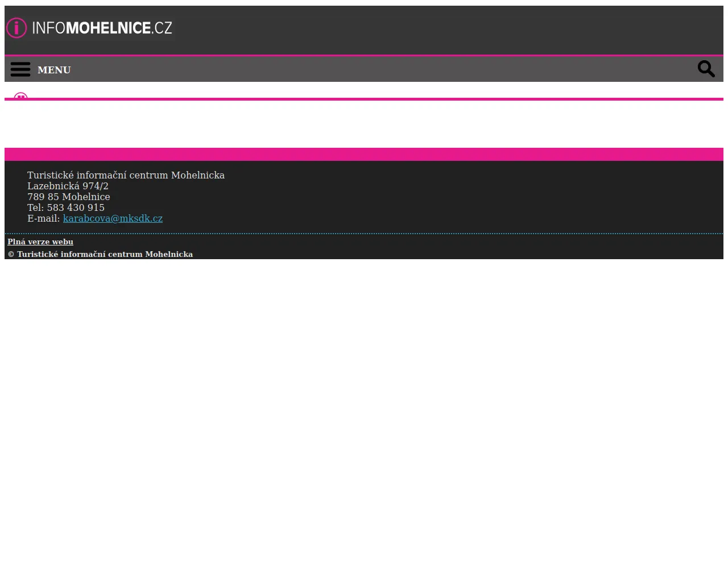This screenshot has height=582, width=728.
Task: Open the karabcova@mksdk.cz email link
Action: [113, 219]
